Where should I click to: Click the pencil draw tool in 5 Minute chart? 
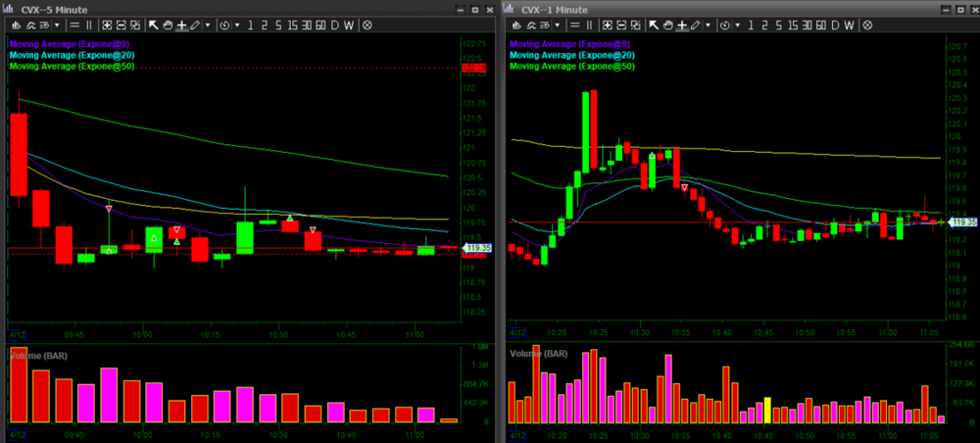195,25
